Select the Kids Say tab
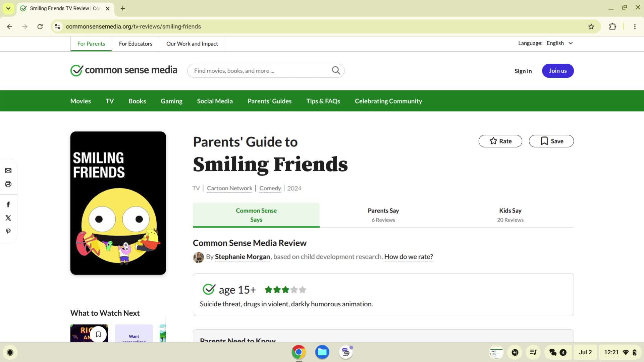 coord(510,215)
